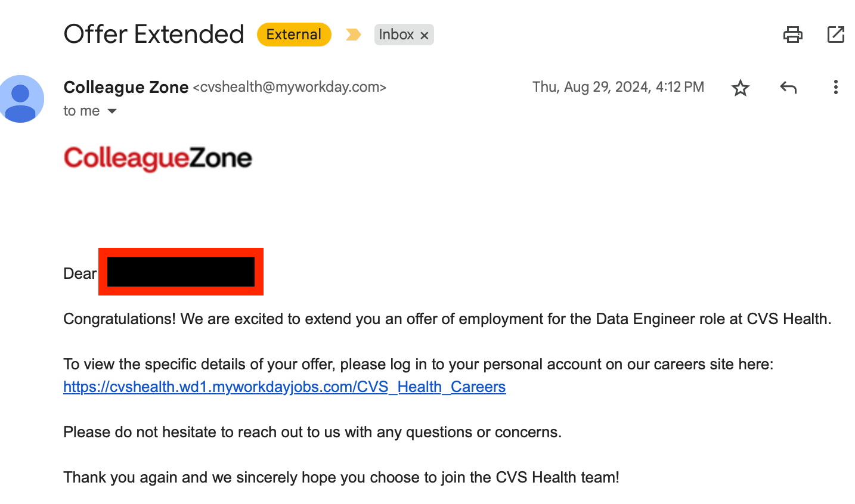Viewport: 855px width, 504px height.
Task: Toggle the yellow importance marker
Action: click(353, 35)
